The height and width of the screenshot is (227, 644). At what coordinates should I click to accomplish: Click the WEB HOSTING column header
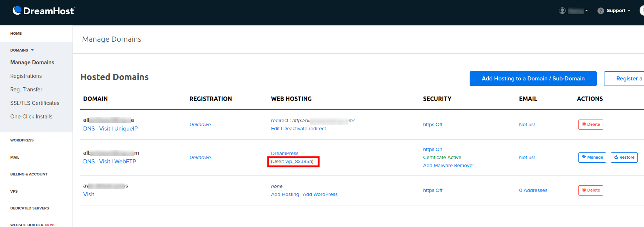(291, 99)
